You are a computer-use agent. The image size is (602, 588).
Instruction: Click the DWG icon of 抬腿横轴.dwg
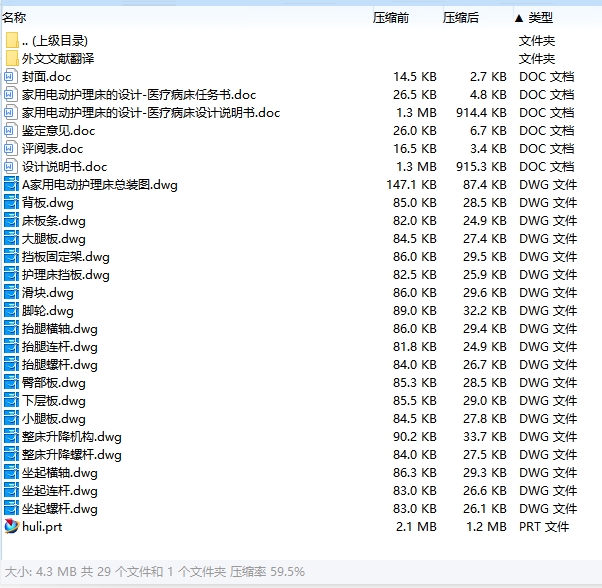pos(11,329)
